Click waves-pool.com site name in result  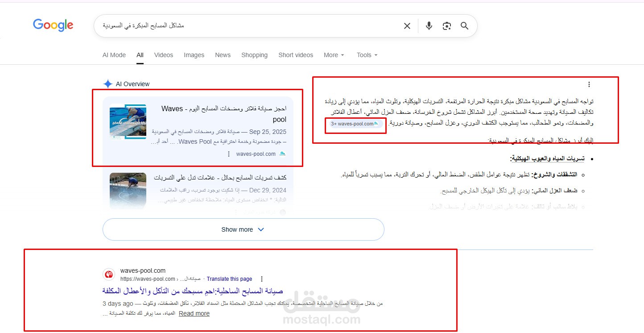coord(143,271)
